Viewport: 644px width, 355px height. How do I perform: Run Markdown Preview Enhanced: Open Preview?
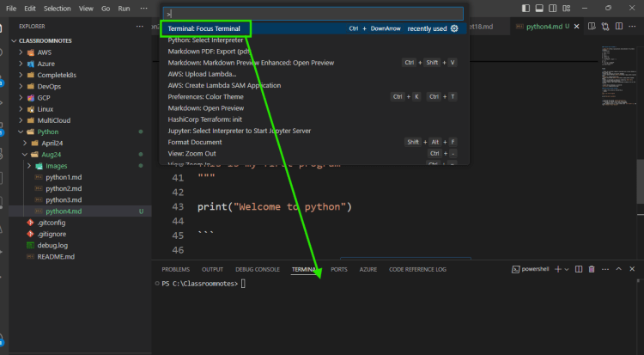pos(314,63)
